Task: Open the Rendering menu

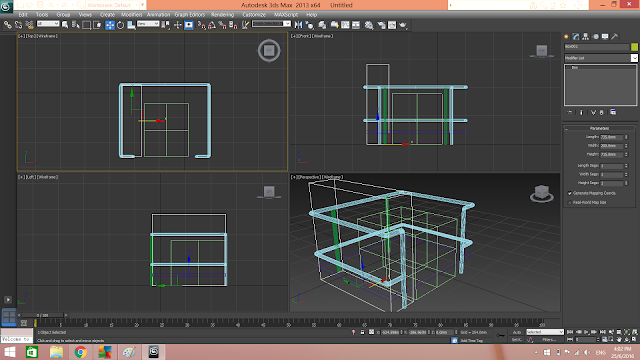Action: point(222,14)
